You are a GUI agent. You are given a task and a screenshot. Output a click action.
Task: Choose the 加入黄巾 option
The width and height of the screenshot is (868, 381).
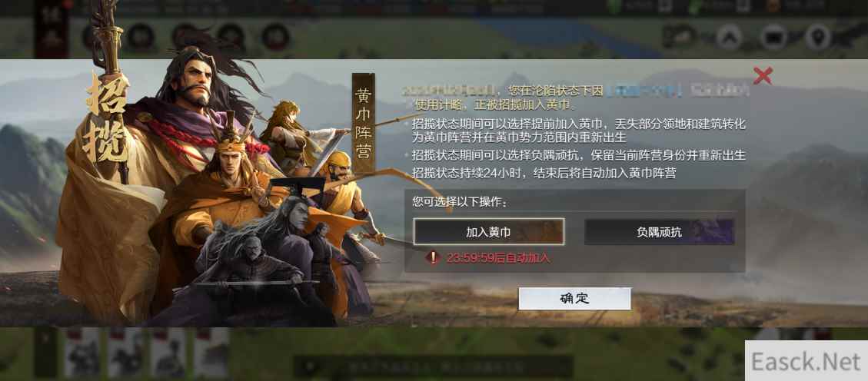point(489,232)
